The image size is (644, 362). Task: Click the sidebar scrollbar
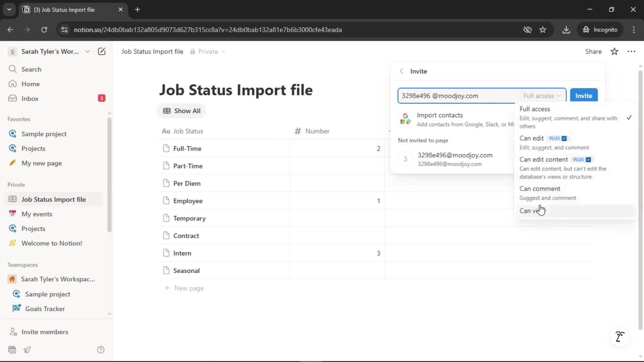click(109, 174)
